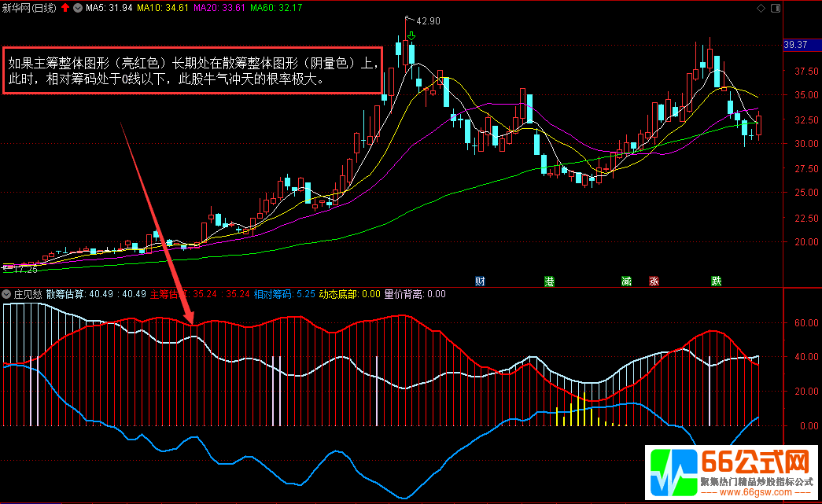The width and height of the screenshot is (822, 504).
Task: Click the 35.00 price axis label
Action: 806,95
